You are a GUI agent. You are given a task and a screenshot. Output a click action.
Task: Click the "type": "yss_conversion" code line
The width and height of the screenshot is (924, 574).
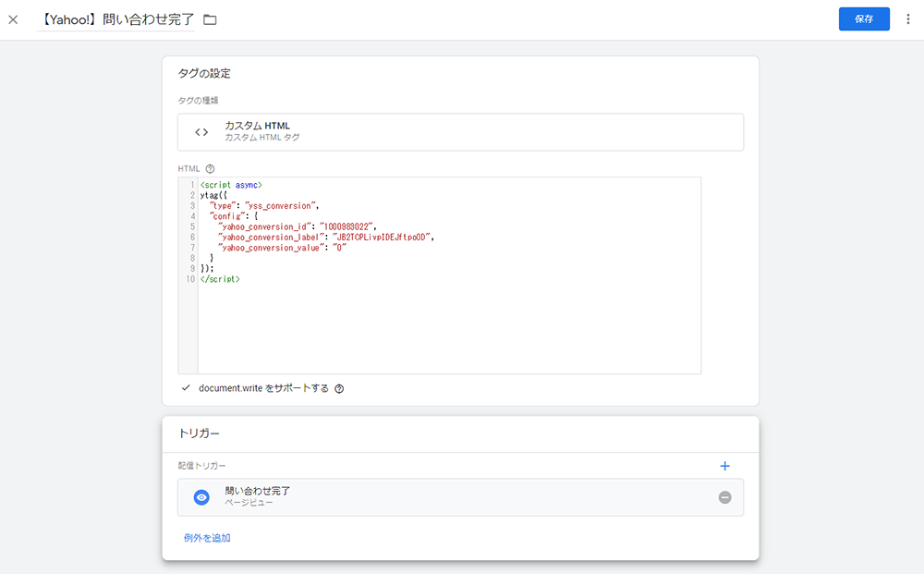pos(264,206)
